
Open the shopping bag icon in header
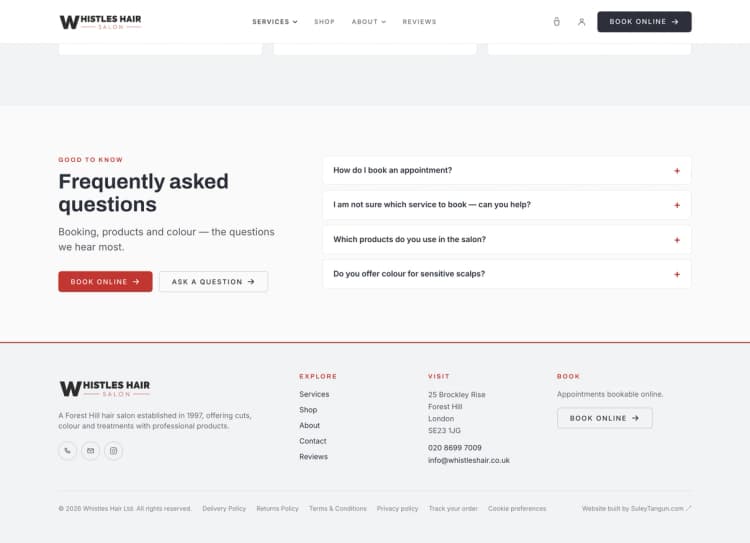pyautogui.click(x=556, y=22)
